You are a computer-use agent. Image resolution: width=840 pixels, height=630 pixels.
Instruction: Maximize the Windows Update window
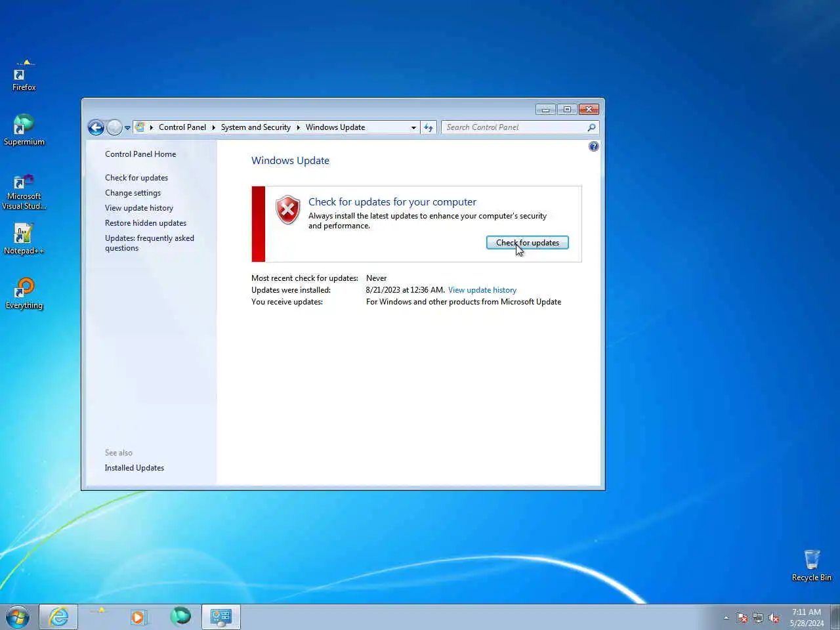(566, 110)
